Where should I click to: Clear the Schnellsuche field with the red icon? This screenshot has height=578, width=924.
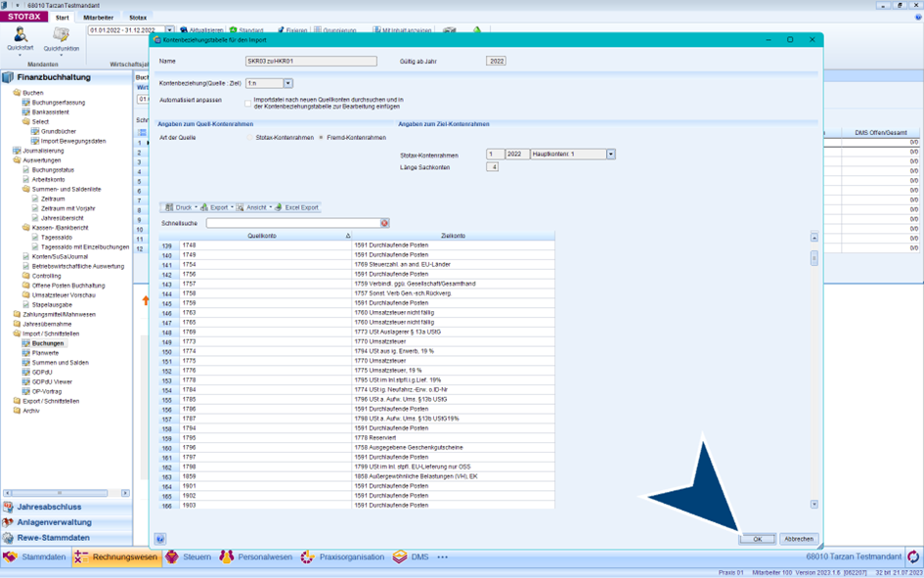(x=385, y=223)
